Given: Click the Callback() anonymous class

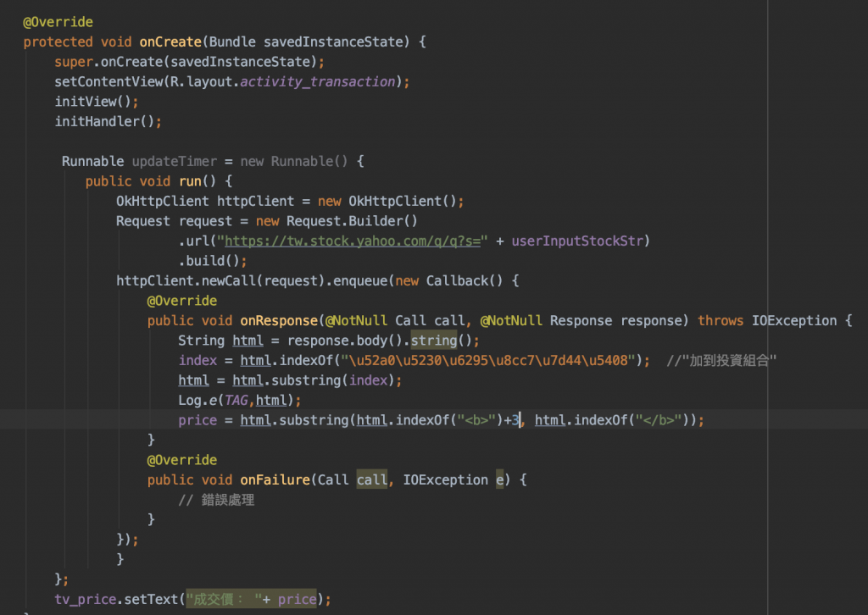Looking at the screenshot, I should (x=464, y=281).
